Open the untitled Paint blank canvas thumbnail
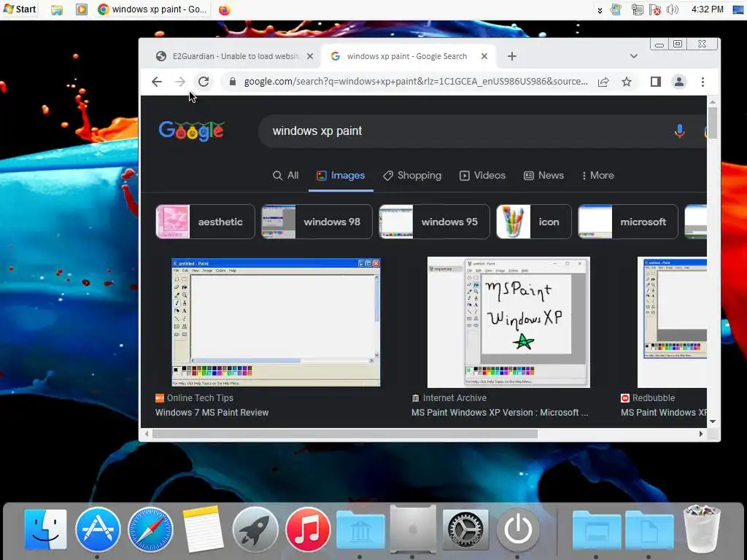 click(276, 322)
